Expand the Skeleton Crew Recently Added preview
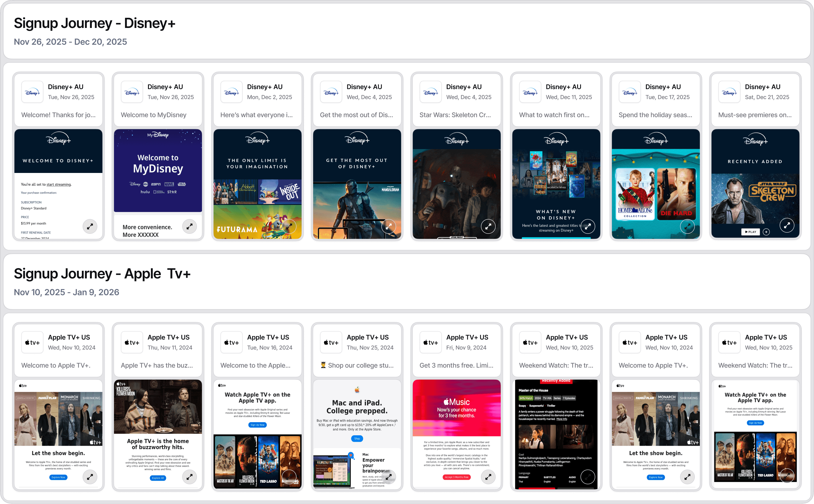This screenshot has width=814, height=504. tap(787, 225)
